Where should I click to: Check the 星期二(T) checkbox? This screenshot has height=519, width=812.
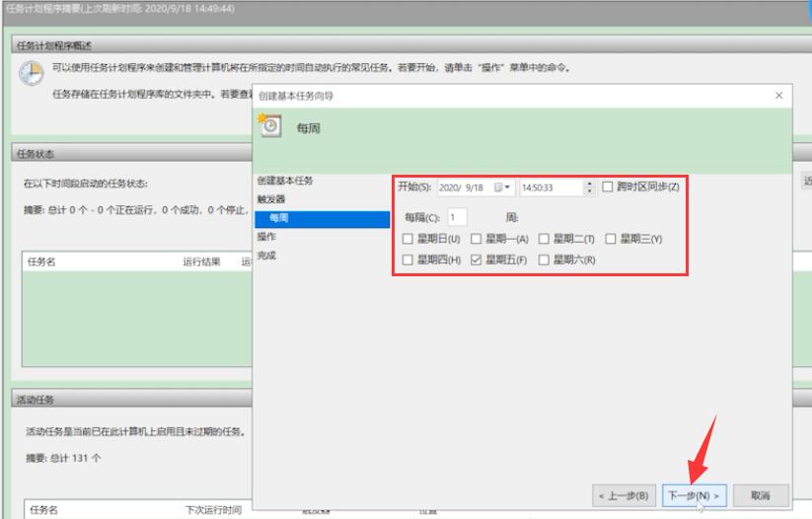point(544,239)
